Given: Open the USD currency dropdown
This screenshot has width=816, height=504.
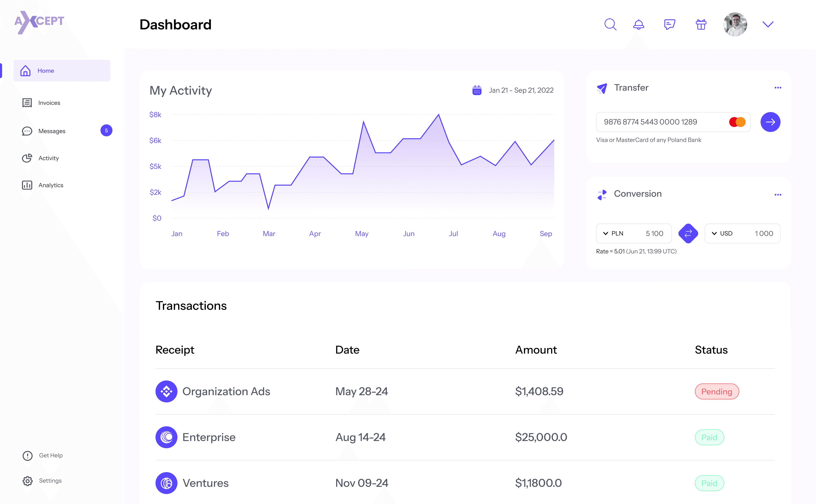Looking at the screenshot, I should point(714,234).
